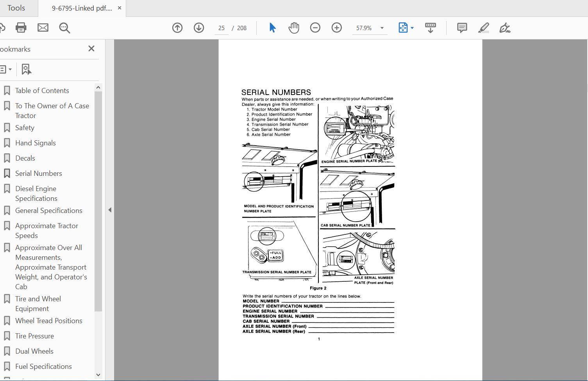Open the page fit options dropdown
The height and width of the screenshot is (381, 588).
click(x=412, y=27)
